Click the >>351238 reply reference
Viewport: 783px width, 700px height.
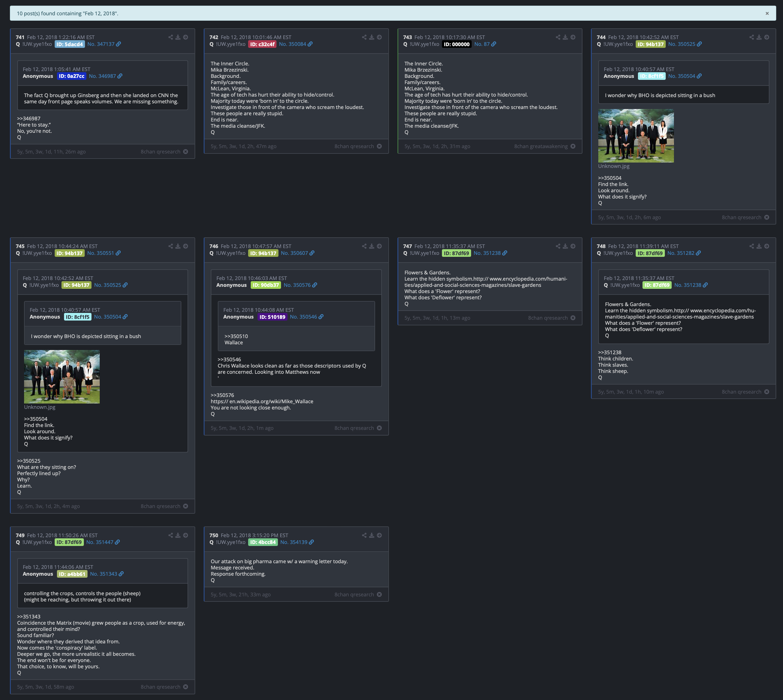coord(609,352)
